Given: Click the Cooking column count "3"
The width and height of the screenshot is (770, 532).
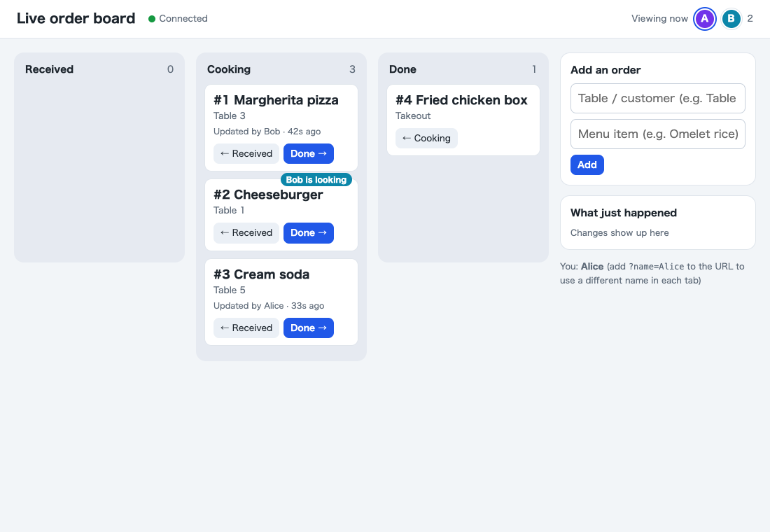Looking at the screenshot, I should [x=352, y=69].
